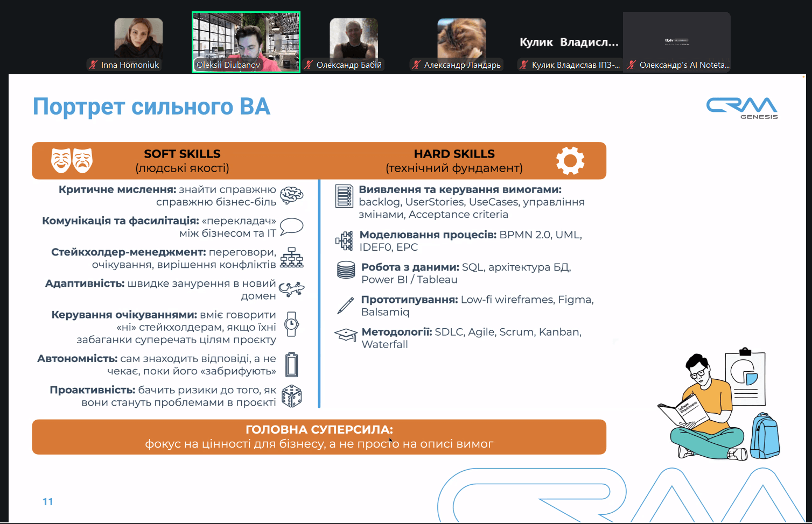Viewport: 812px width, 524px height.
Task: Select the pencil icon beside Прототипування
Action: [345, 305]
